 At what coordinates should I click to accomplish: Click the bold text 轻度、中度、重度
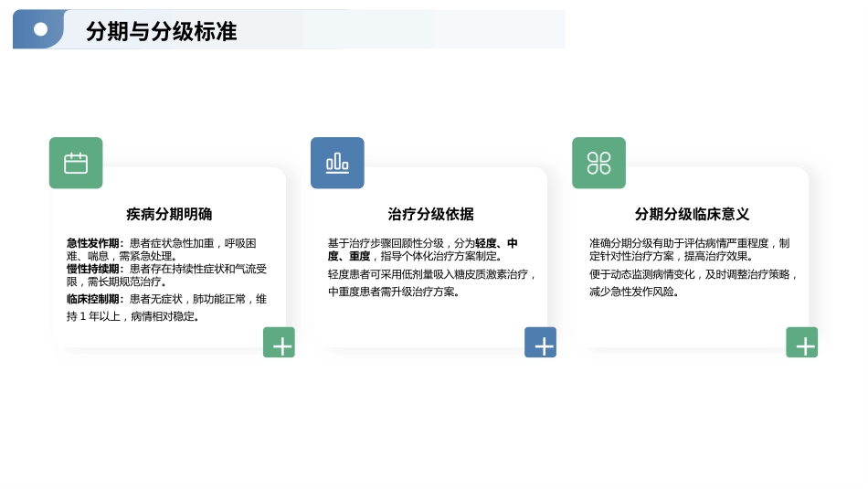(422, 250)
